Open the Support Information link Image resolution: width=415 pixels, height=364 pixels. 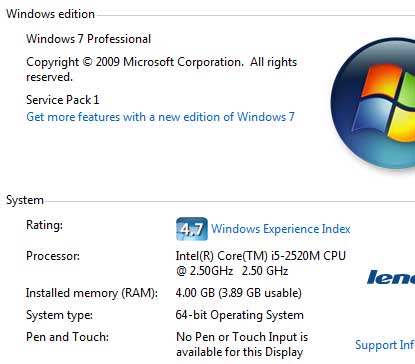[385, 345]
